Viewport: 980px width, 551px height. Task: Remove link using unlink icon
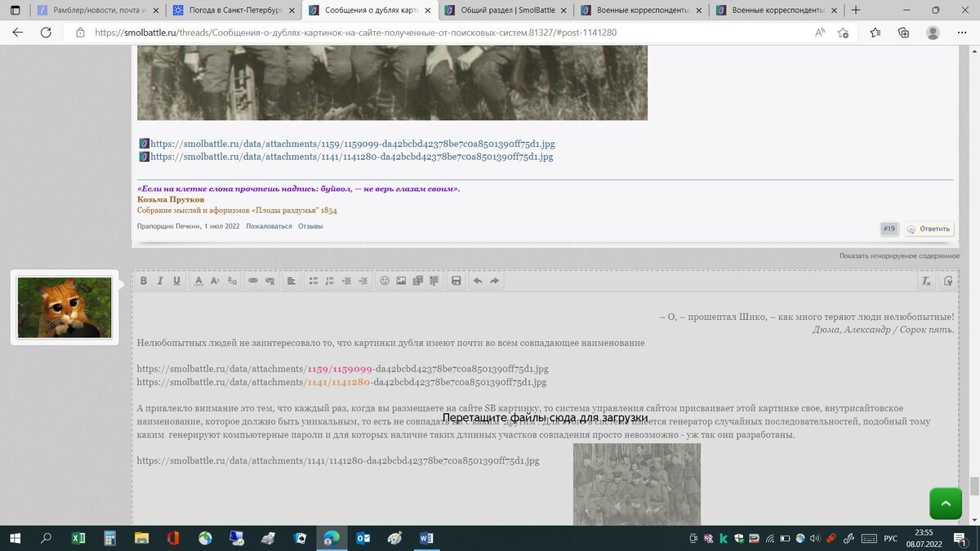pos(270,281)
